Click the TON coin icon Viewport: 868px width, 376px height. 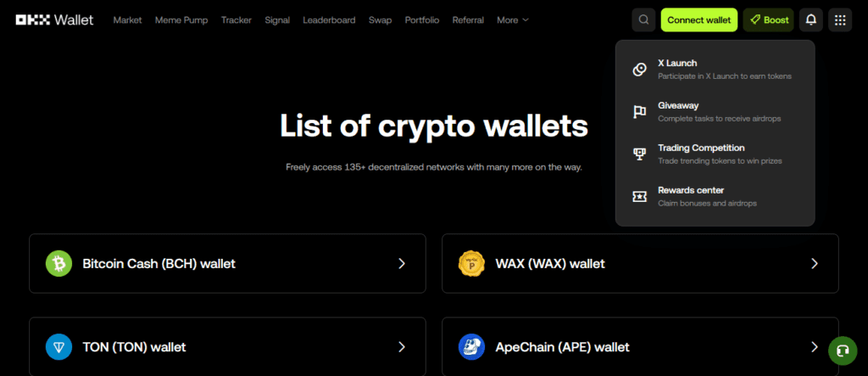(x=59, y=347)
